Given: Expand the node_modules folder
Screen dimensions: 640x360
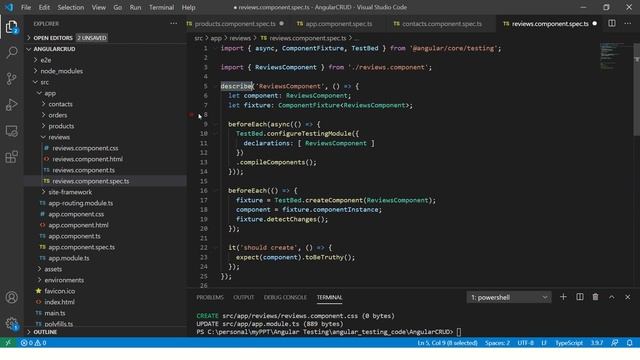Looking at the screenshot, I should (105, 71).
